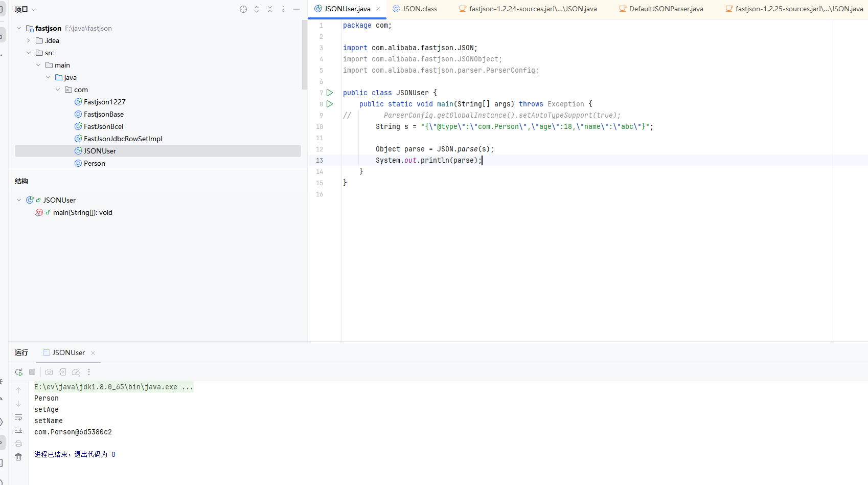868x485 pixels.
Task: Click the Stop process square icon
Action: [32, 372]
